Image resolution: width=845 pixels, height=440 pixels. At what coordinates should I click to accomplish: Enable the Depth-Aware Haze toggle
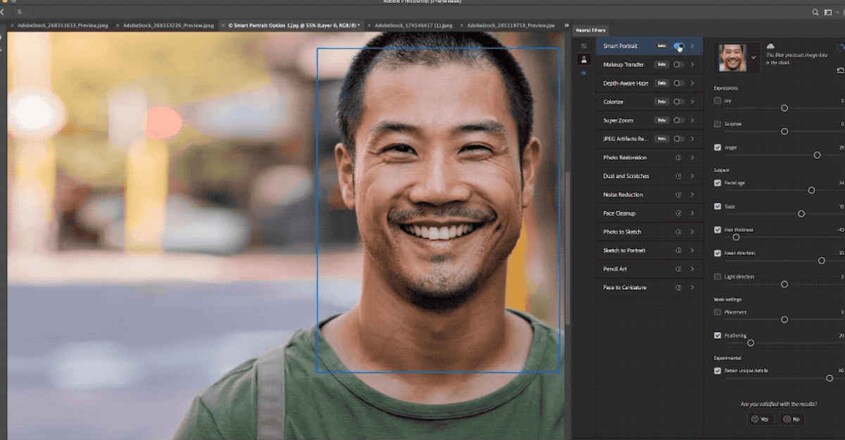[678, 83]
